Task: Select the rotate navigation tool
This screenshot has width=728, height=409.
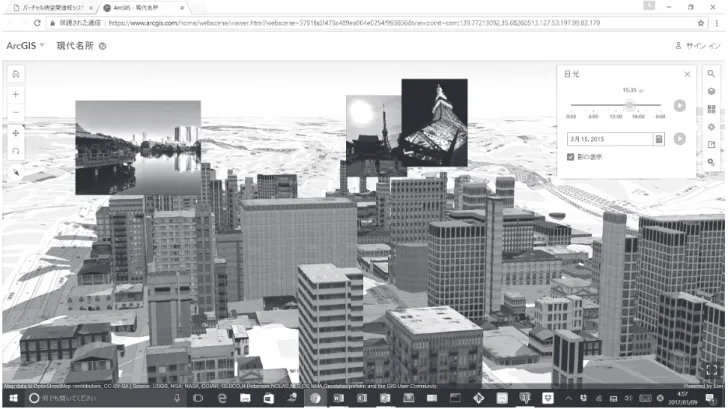Action: coord(16,151)
